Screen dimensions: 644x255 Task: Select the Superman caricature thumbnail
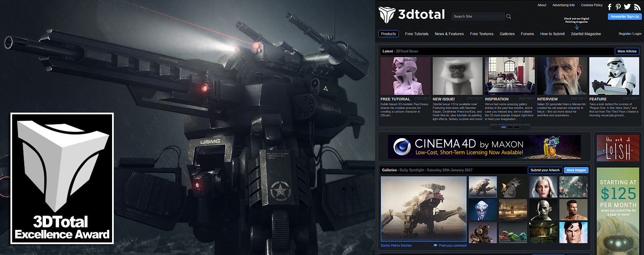(x=573, y=232)
